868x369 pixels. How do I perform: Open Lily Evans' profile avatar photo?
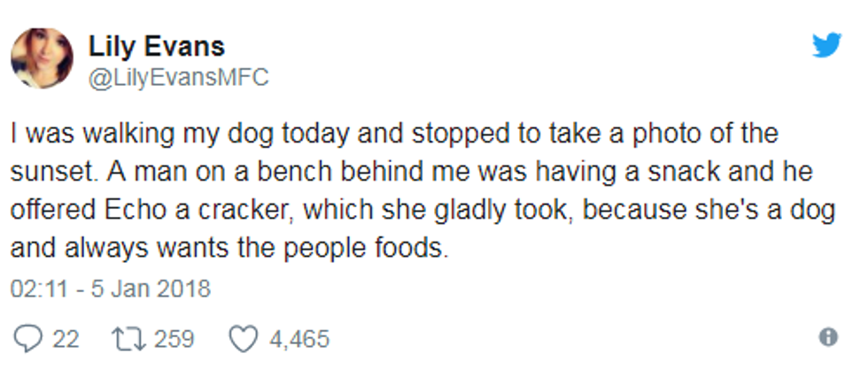(x=42, y=58)
